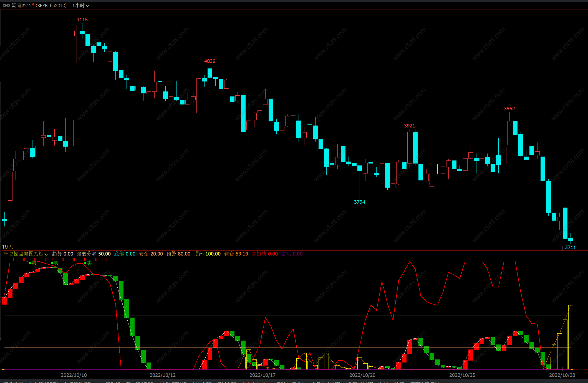Click the 必买 0.00 indicator label
This screenshot has width=588, height=383.
click(x=292, y=254)
